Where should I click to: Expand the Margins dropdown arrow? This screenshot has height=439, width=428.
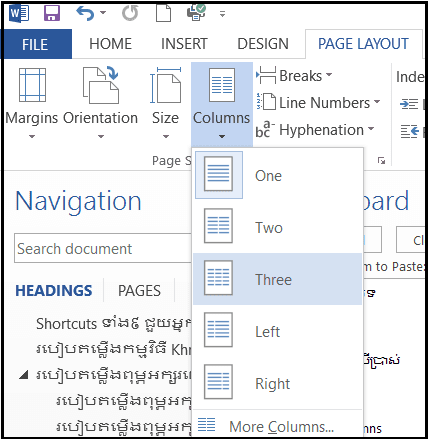point(32,136)
